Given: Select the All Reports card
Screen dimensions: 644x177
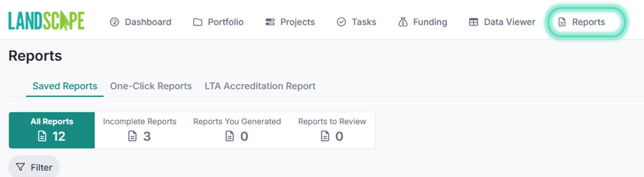Looking at the screenshot, I should 52,130.
